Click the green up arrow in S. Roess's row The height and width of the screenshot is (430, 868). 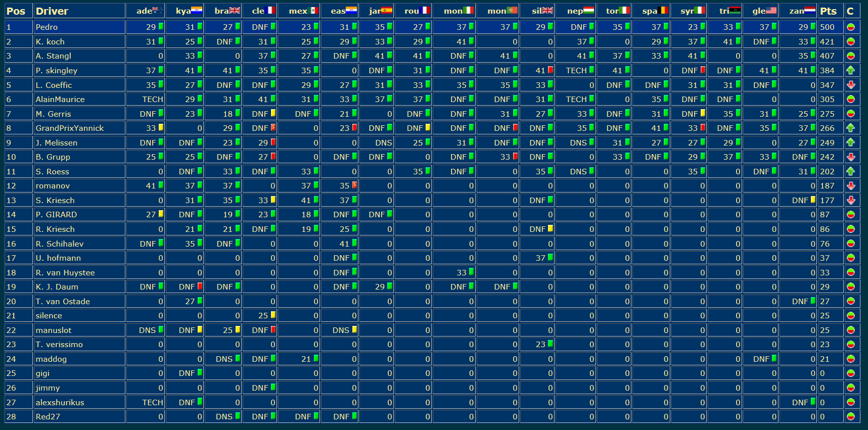[850, 171]
